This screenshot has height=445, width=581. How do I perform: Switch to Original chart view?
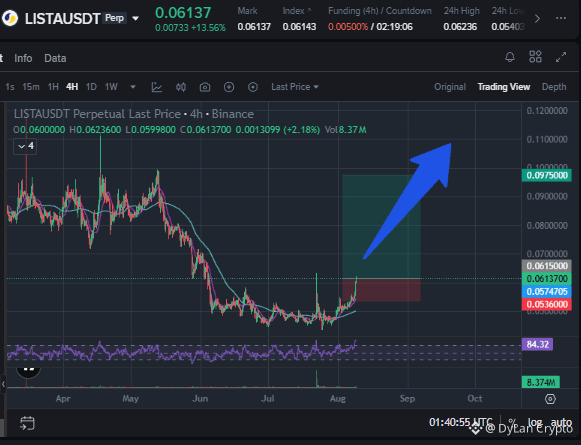[450, 87]
